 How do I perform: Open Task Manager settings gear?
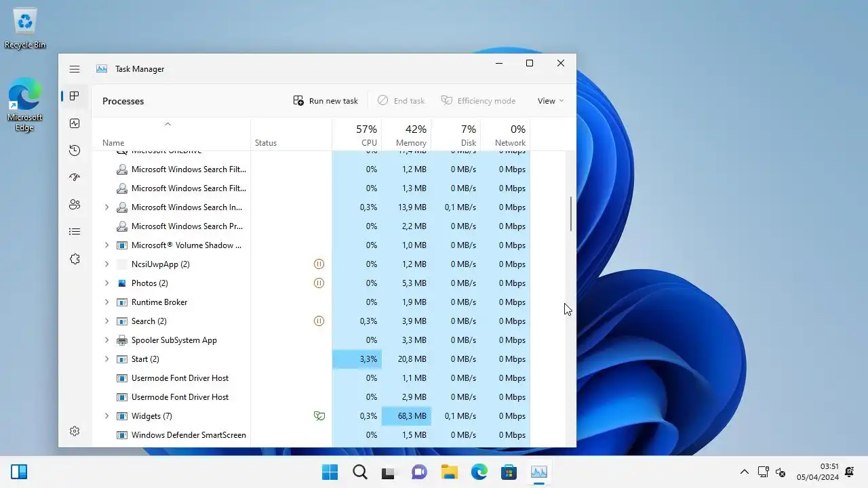click(75, 431)
